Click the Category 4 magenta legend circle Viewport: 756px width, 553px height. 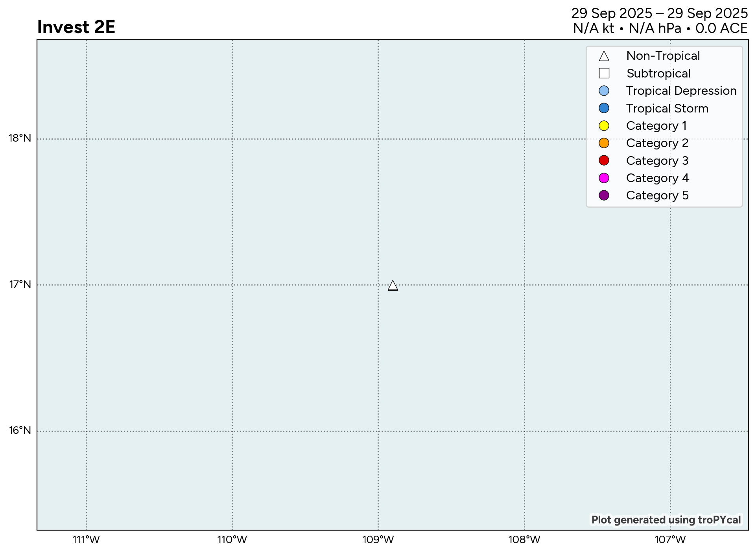click(x=604, y=178)
